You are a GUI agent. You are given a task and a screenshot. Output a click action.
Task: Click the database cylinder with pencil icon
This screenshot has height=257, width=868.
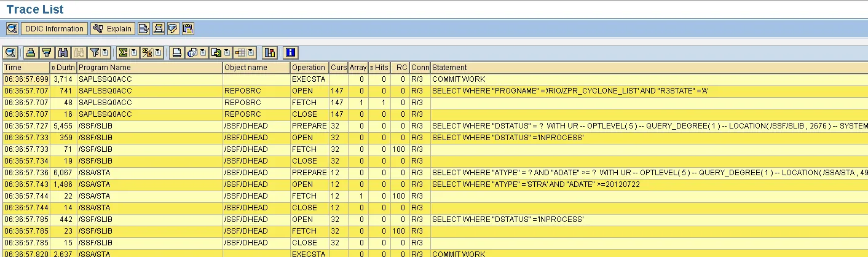pos(173,28)
